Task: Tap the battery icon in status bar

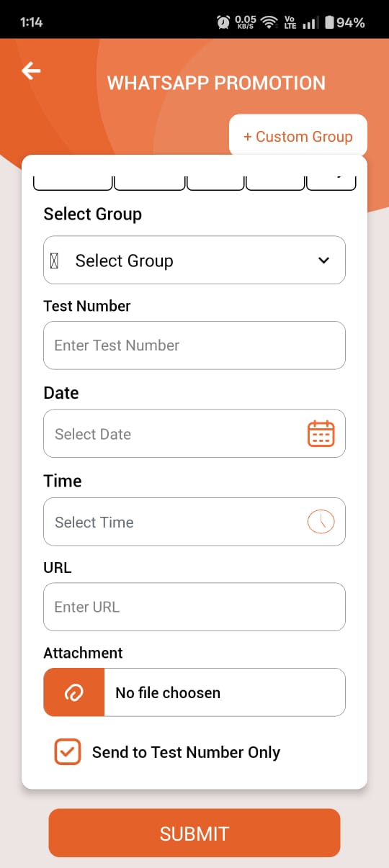Action: (329, 22)
